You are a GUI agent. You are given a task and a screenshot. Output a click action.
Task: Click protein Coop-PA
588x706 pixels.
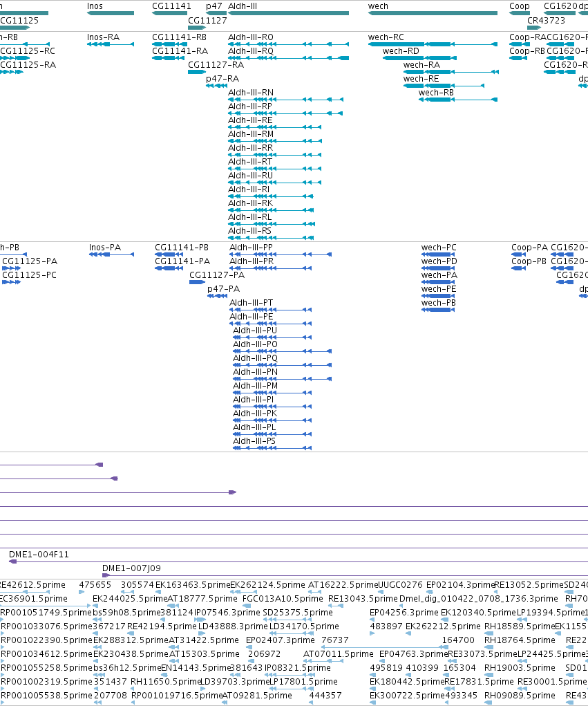tap(529, 247)
